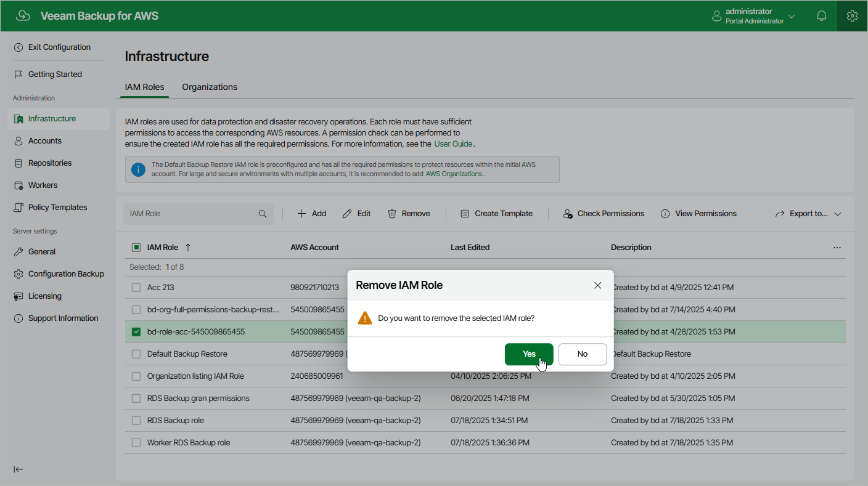The width and height of the screenshot is (868, 486).
Task: Click the Support Information info icon
Action: (18, 318)
